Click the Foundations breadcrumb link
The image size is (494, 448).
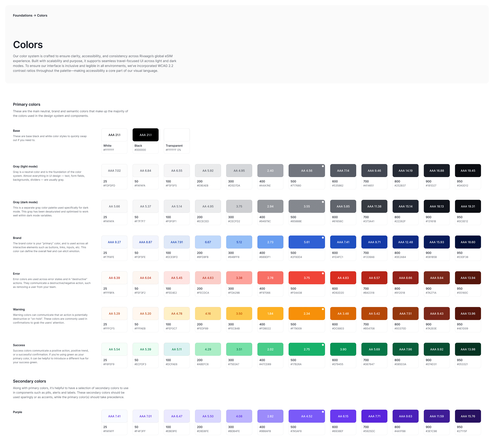[x=23, y=15]
